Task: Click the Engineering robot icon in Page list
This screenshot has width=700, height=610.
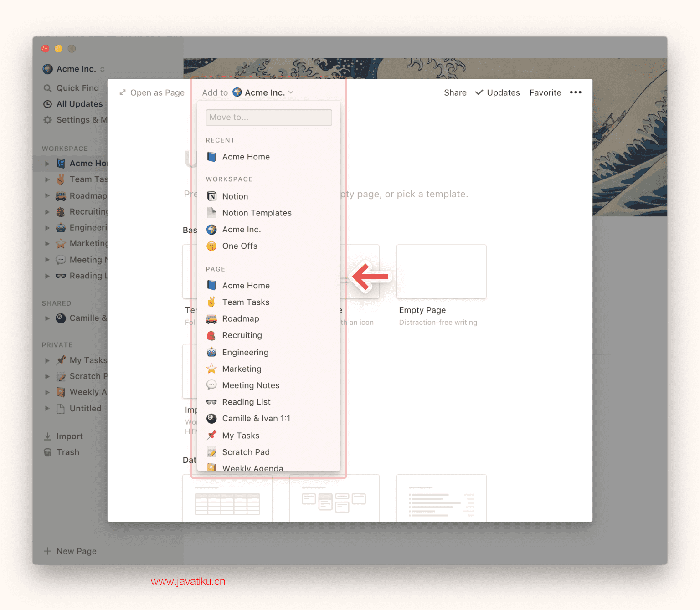Action: pos(211,352)
